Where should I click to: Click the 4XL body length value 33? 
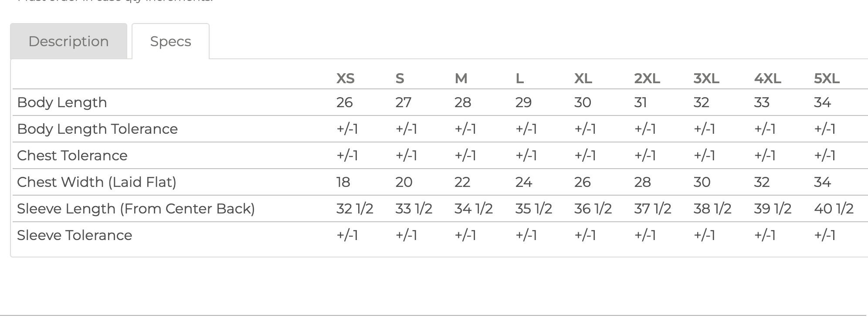click(x=761, y=102)
